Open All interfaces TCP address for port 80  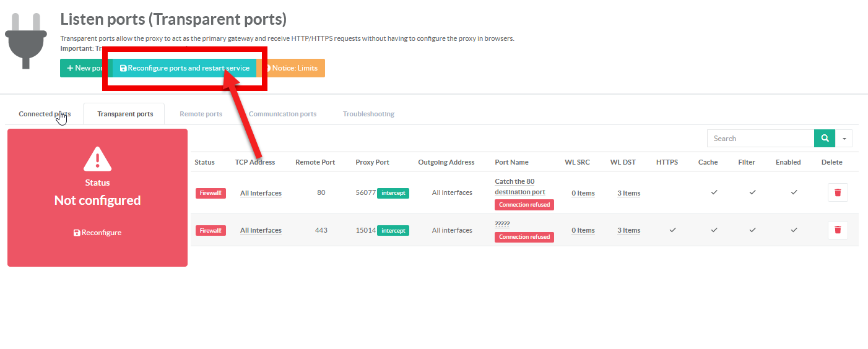coord(261,193)
